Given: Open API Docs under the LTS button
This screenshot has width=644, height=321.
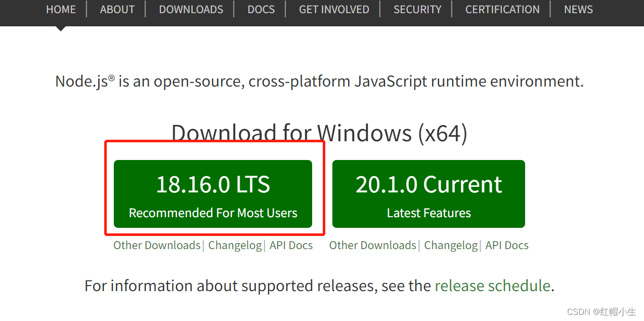Looking at the screenshot, I should [x=291, y=246].
